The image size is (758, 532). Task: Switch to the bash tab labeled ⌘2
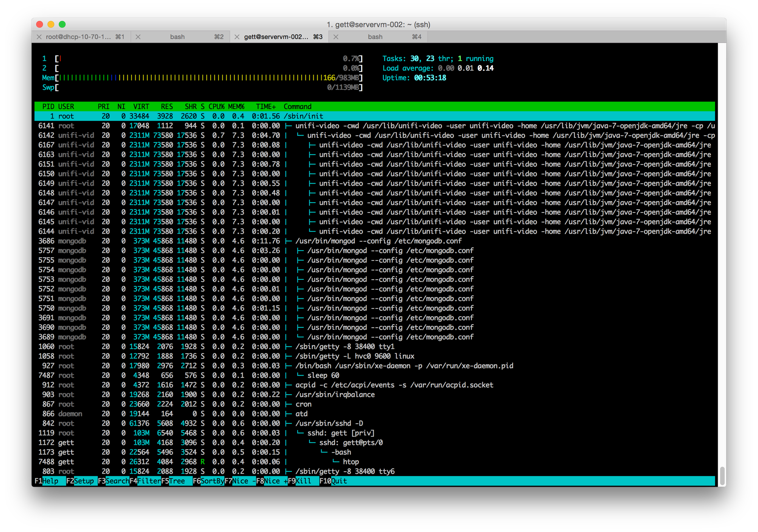[x=177, y=37]
